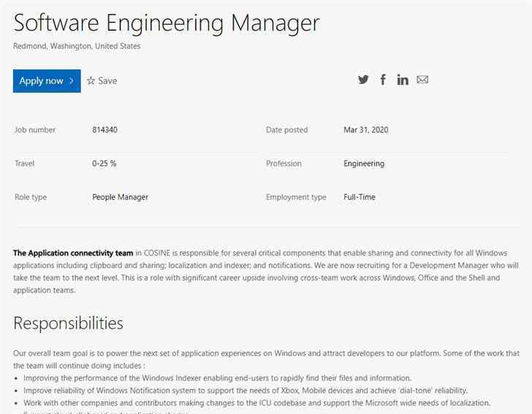
Task: Save this job with the star
Action: (102, 81)
